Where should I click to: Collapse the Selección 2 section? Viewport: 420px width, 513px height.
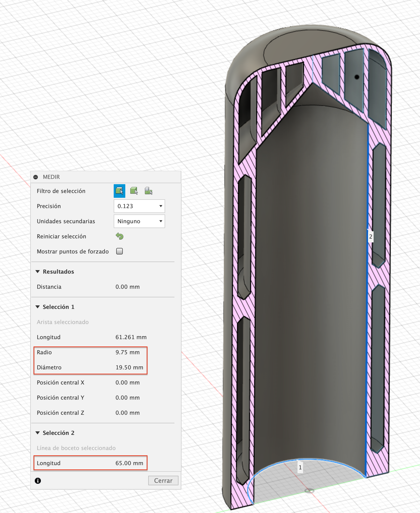point(38,433)
